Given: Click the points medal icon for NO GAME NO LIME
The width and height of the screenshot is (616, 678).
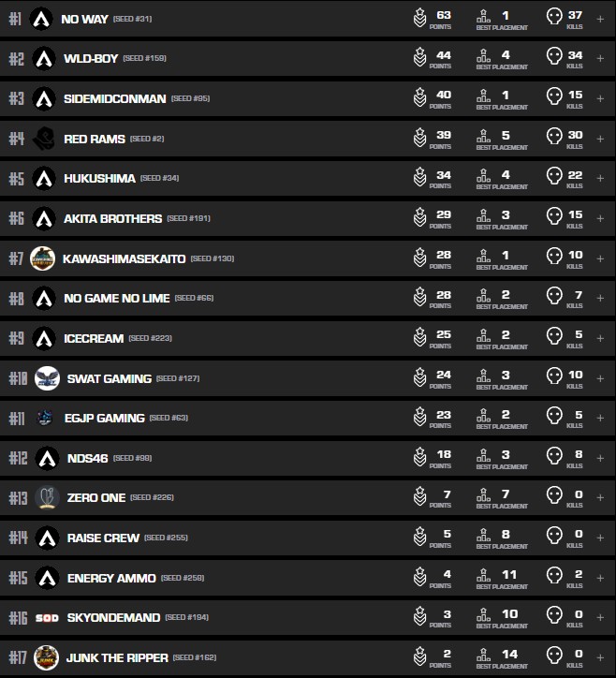Looking at the screenshot, I should pos(420,298).
